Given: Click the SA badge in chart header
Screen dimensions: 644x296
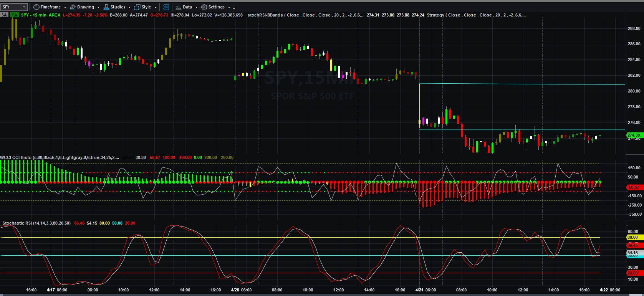Looking at the screenshot, I should (x=4, y=15).
